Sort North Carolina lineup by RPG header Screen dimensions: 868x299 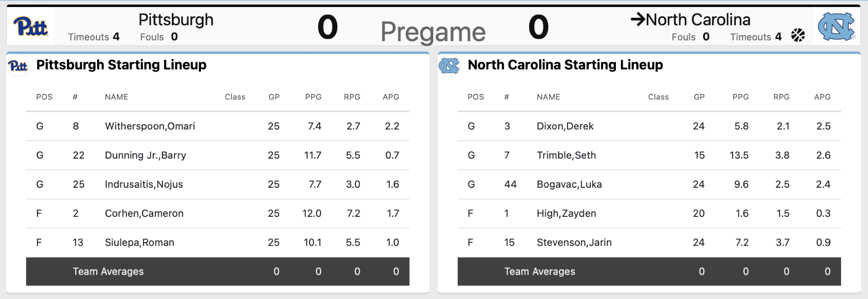781,97
